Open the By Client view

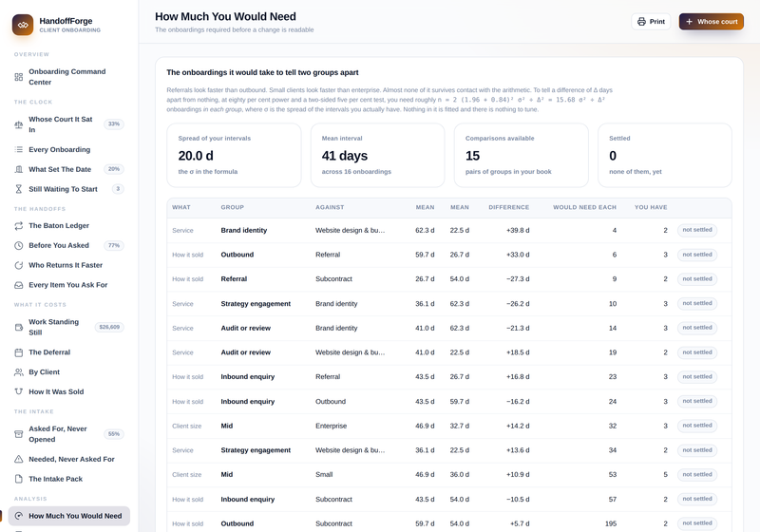(68, 372)
